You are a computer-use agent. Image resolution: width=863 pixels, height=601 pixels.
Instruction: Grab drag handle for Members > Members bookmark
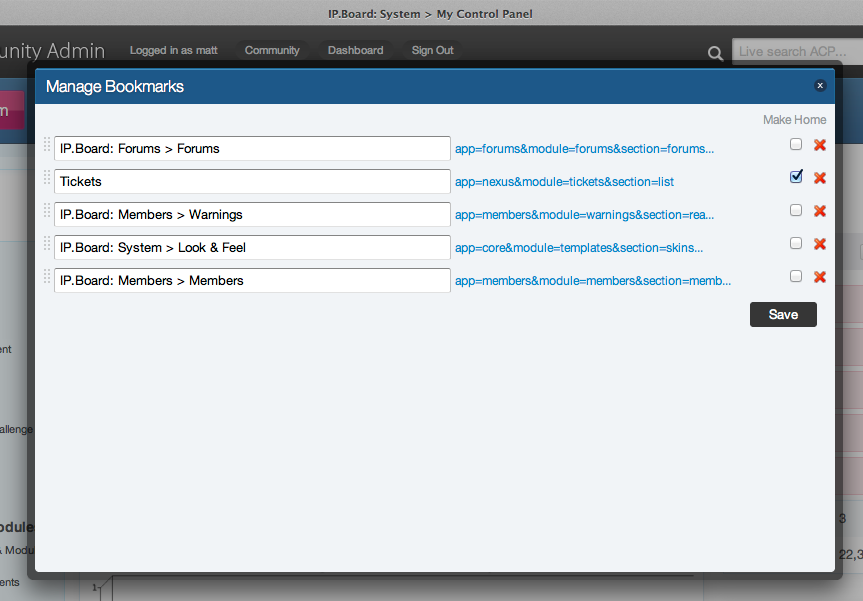(47, 276)
